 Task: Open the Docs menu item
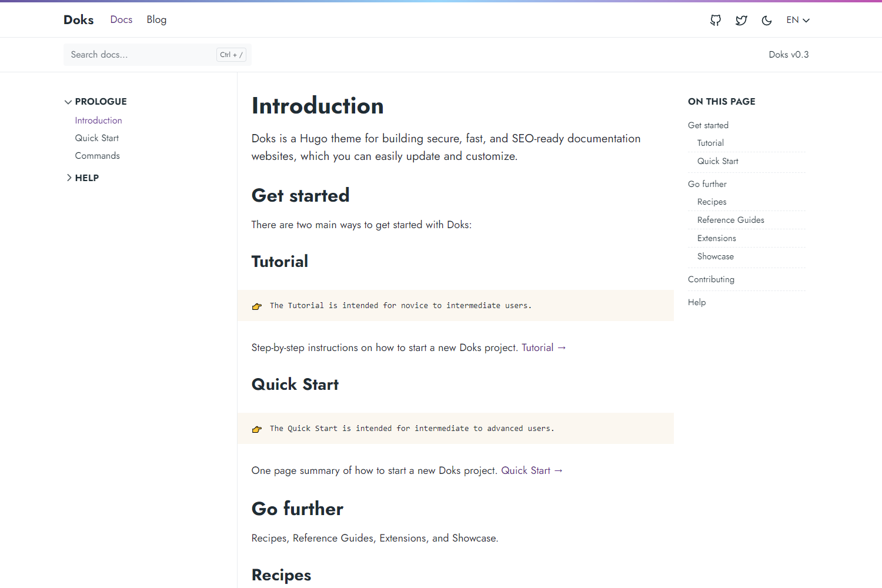[x=121, y=20]
